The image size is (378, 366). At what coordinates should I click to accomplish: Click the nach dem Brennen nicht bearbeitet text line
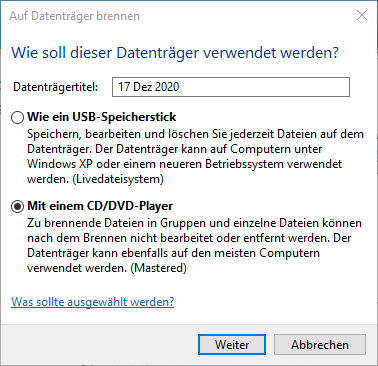[x=189, y=238]
